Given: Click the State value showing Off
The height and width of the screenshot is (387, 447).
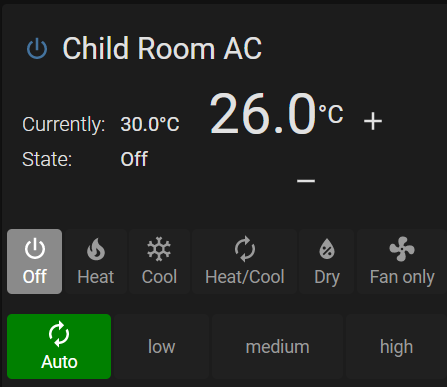Looking at the screenshot, I should click(x=134, y=159).
